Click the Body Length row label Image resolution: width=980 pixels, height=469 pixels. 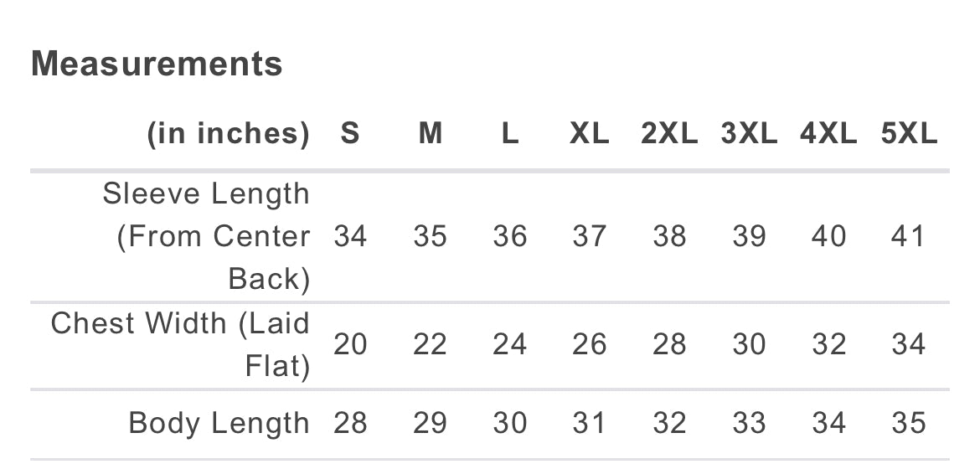219,424
